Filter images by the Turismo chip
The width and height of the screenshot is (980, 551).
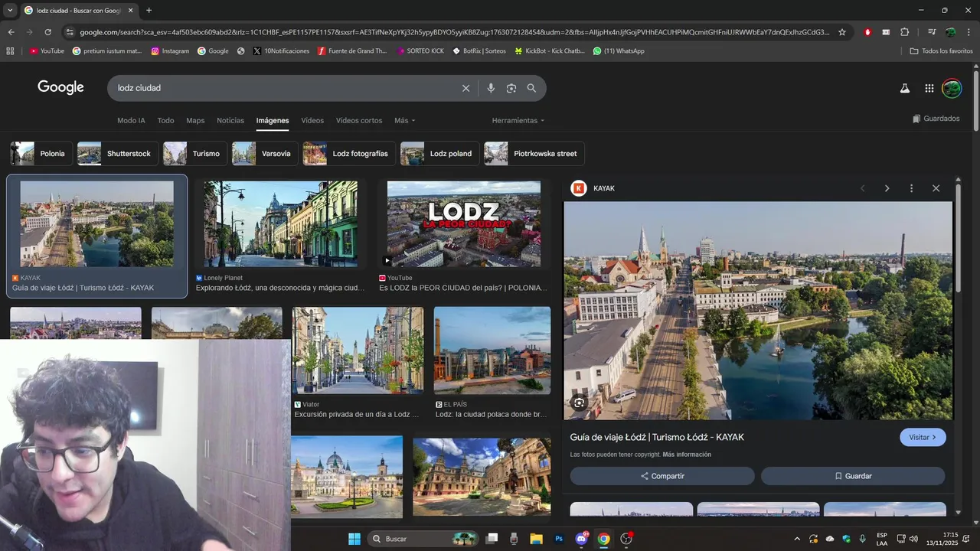click(195, 154)
